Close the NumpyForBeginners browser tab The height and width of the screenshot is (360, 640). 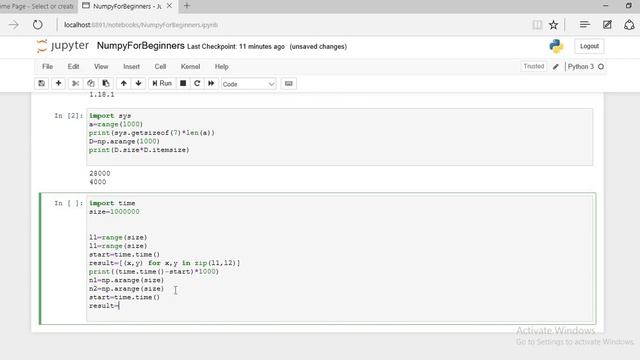click(x=169, y=6)
